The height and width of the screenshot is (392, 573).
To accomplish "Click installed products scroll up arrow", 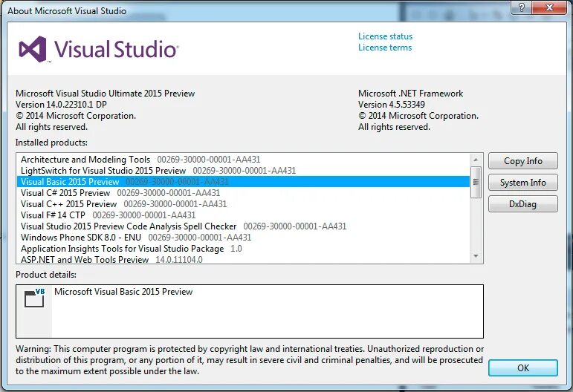I will point(476,160).
